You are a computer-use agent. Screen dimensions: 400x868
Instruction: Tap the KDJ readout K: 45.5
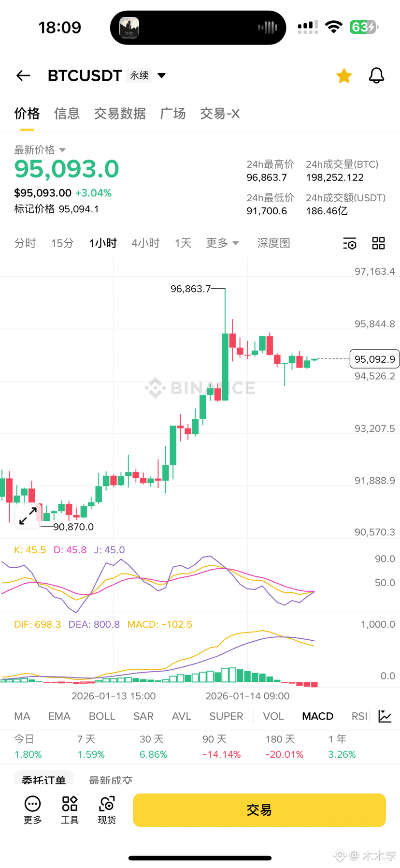click(30, 550)
